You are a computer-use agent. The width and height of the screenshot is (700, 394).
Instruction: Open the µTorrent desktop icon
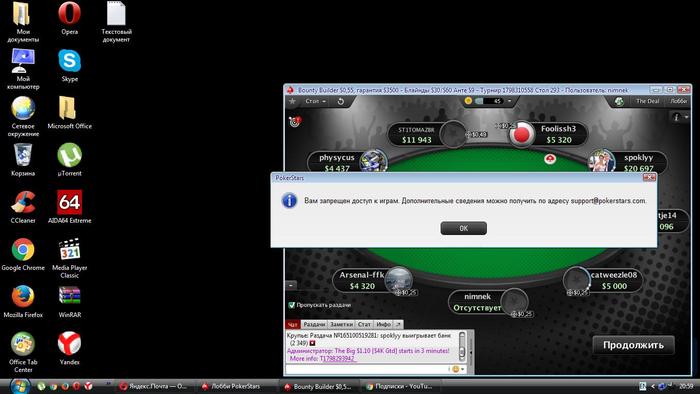69,160
